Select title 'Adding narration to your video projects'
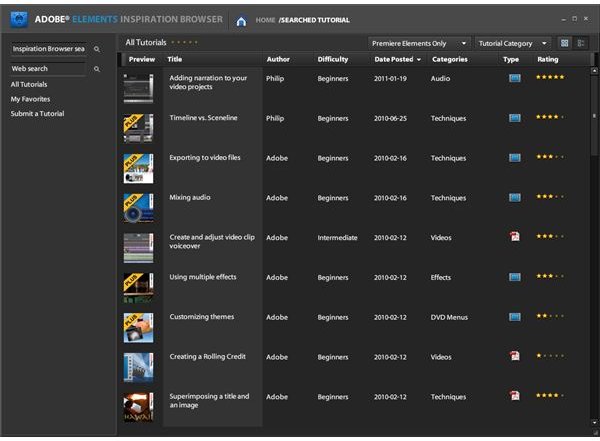Image resolution: width=600 pixels, height=441 pixels. [208, 82]
